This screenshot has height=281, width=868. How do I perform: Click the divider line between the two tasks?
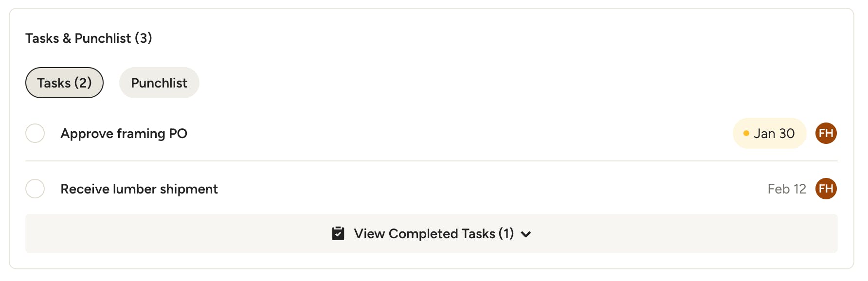[x=431, y=161]
